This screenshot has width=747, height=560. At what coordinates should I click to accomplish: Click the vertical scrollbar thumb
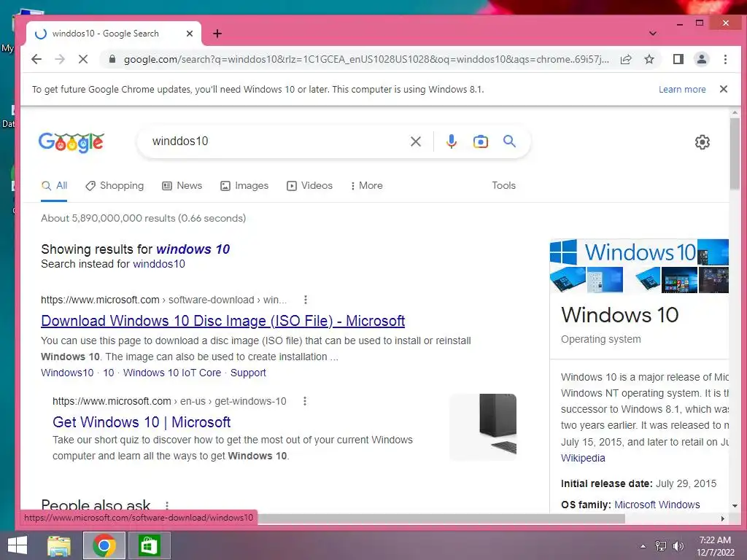(735, 153)
